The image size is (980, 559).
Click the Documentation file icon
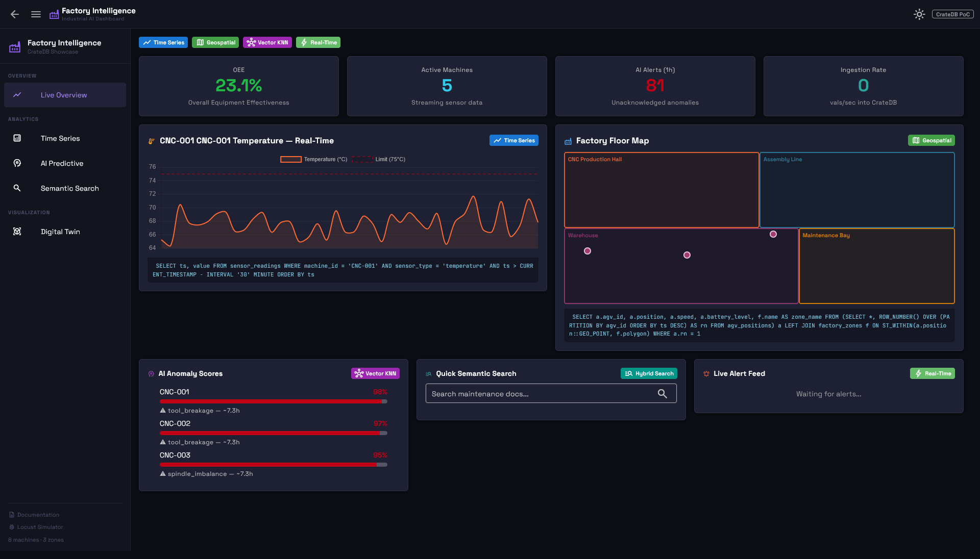(12, 515)
